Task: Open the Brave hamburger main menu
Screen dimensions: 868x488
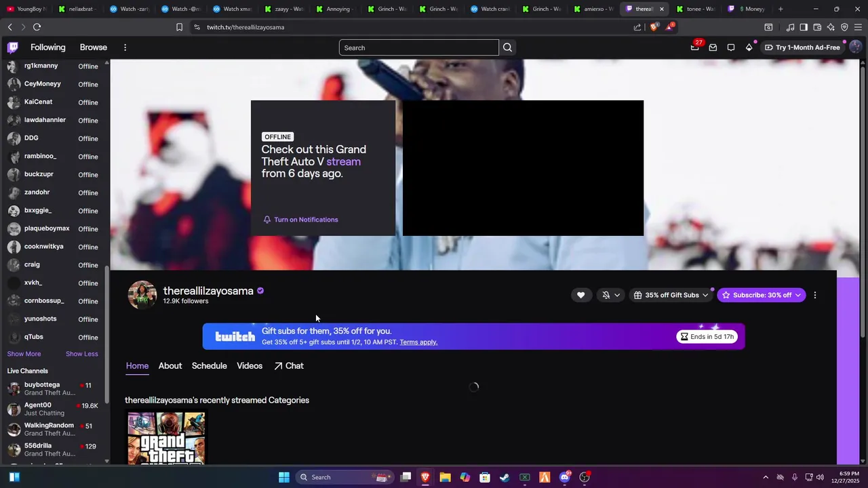Action: pyautogui.click(x=858, y=27)
